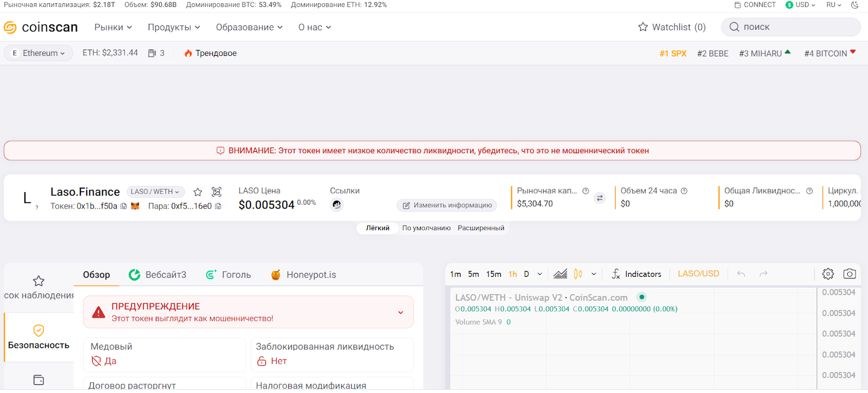Click the coinscan logo
Viewport: 868px width, 393px height.
click(41, 27)
